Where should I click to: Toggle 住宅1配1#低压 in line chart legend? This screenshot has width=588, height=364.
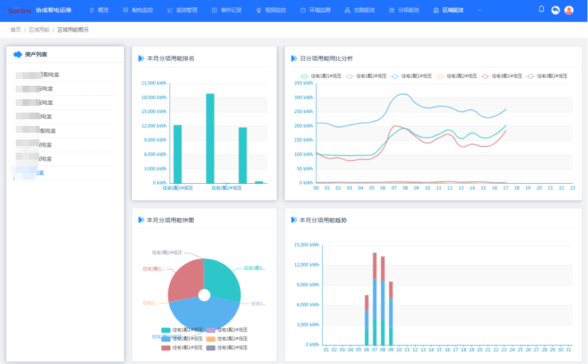[321, 76]
